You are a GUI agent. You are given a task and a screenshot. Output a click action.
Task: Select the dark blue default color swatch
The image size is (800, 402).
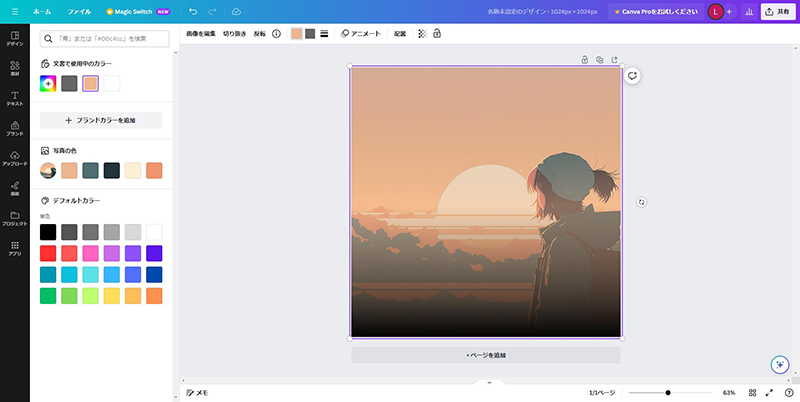pos(154,274)
